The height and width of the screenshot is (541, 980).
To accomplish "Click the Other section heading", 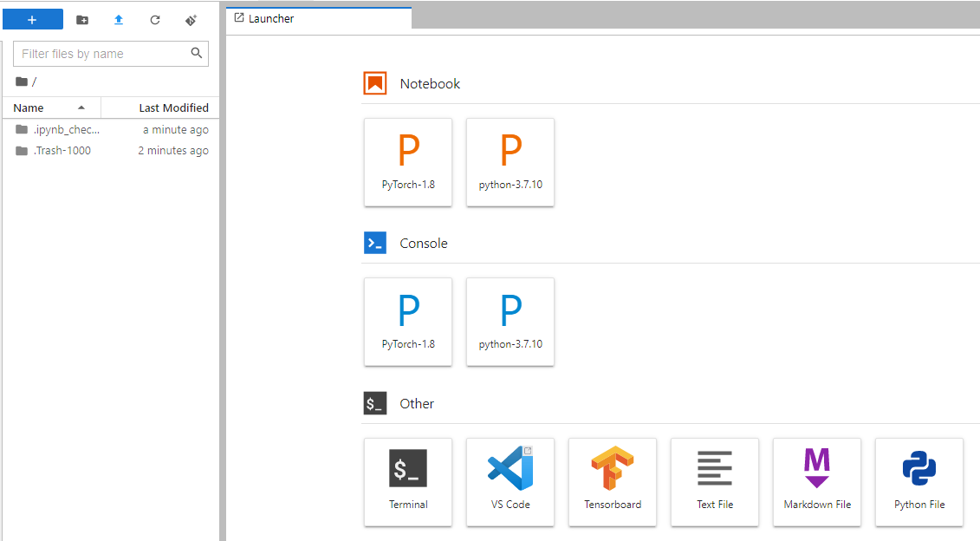I will [417, 403].
